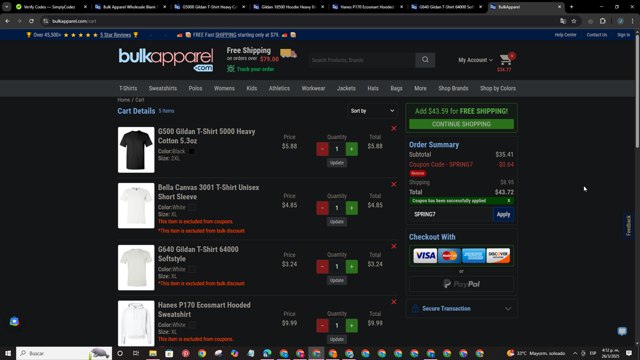Checkout with PayPal
This screenshot has width=640, height=360.
(461, 284)
